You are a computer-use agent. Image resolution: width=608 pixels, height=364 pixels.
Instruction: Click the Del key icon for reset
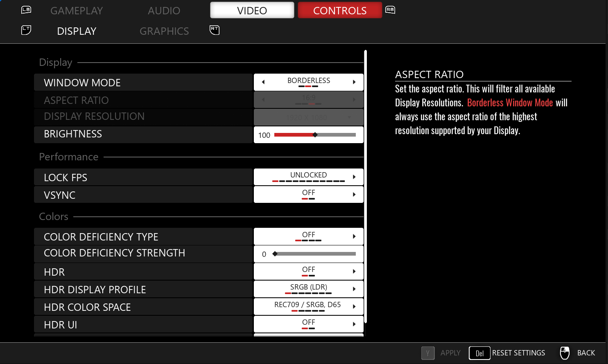pos(479,353)
